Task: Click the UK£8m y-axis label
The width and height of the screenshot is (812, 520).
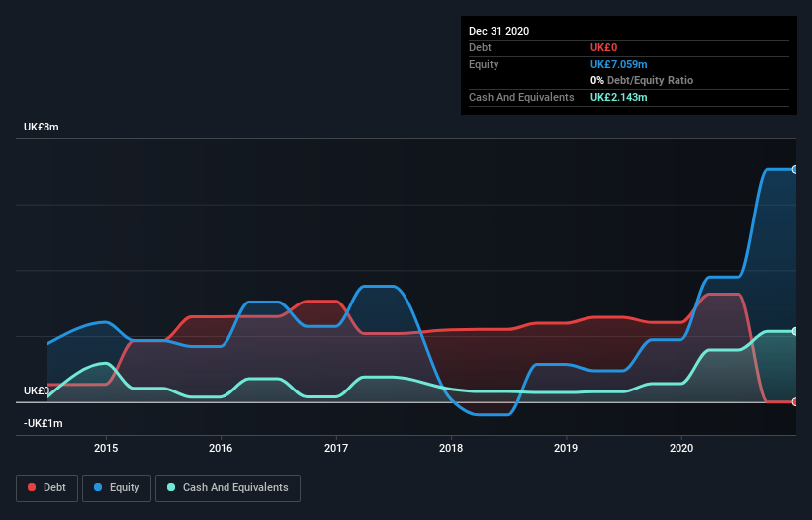Action: [x=42, y=127]
